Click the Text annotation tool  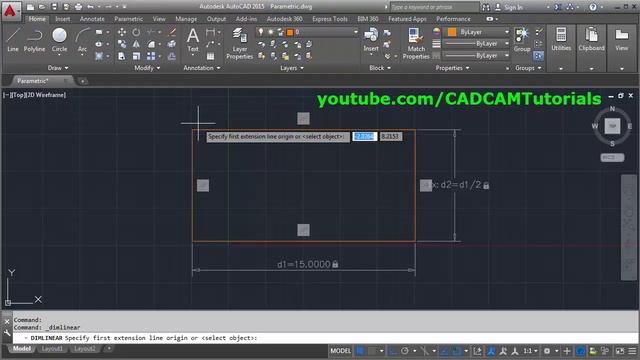pyautogui.click(x=193, y=40)
